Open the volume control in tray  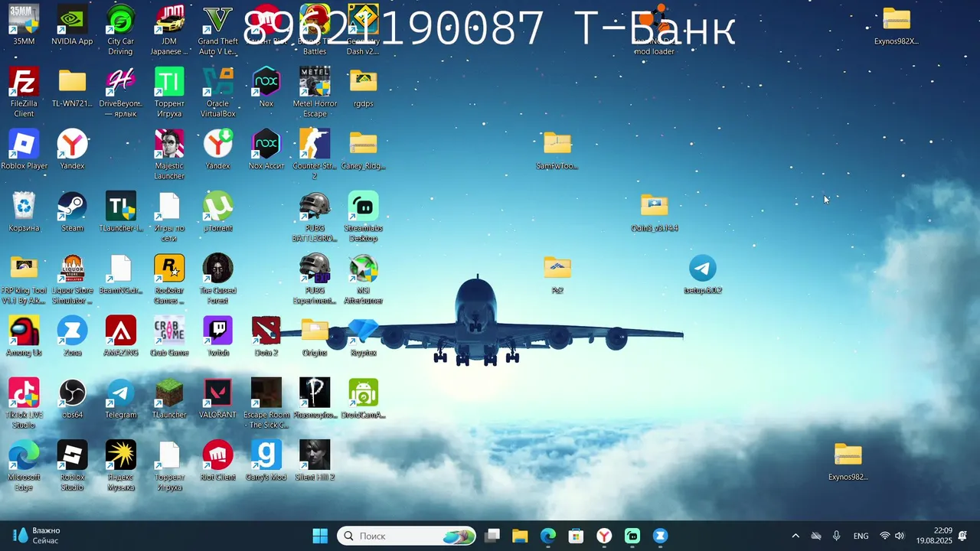tap(900, 536)
